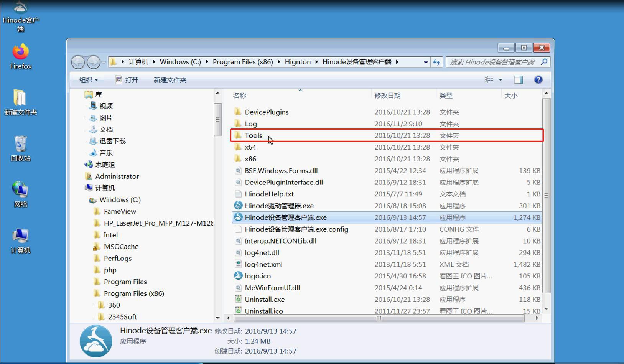Open Firefox desktop shortcut
Image resolution: width=624 pixels, height=364 pixels.
(21, 56)
